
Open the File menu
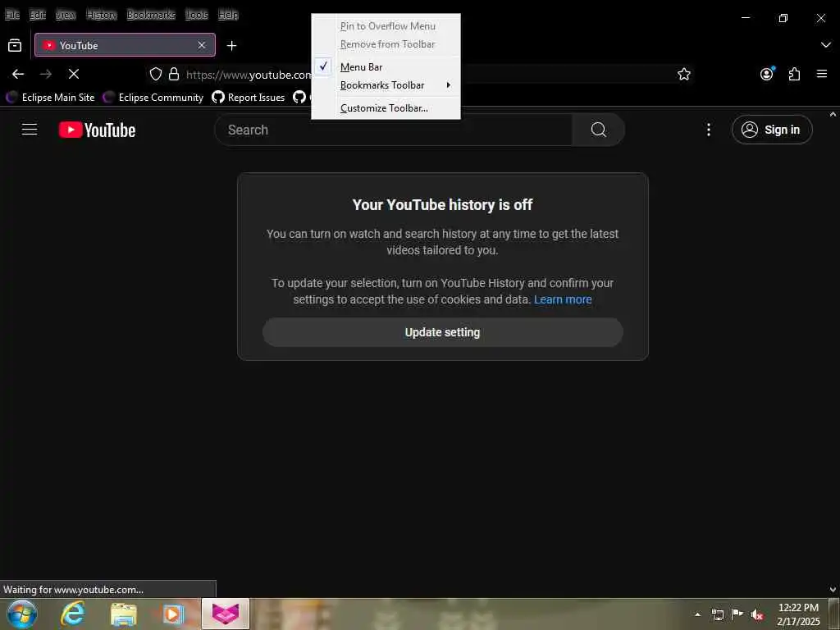11,15
